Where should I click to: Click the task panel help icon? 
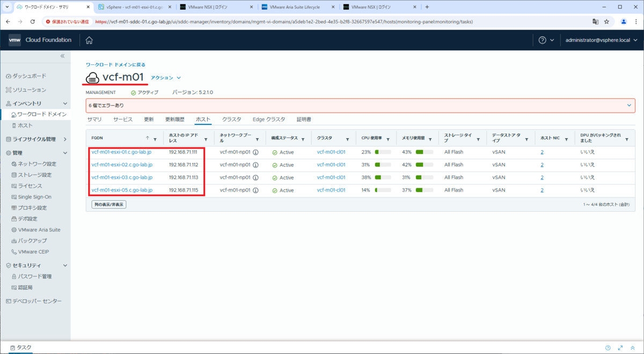(x=608, y=348)
